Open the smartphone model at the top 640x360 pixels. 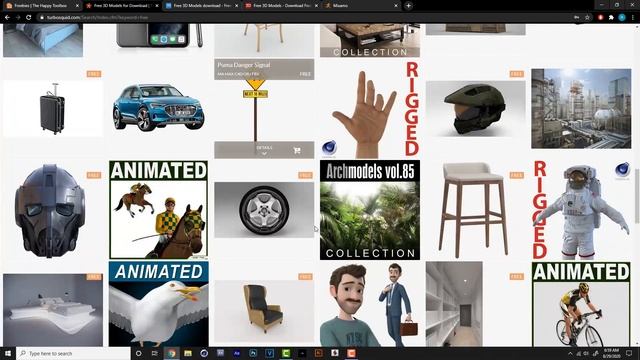(159, 36)
